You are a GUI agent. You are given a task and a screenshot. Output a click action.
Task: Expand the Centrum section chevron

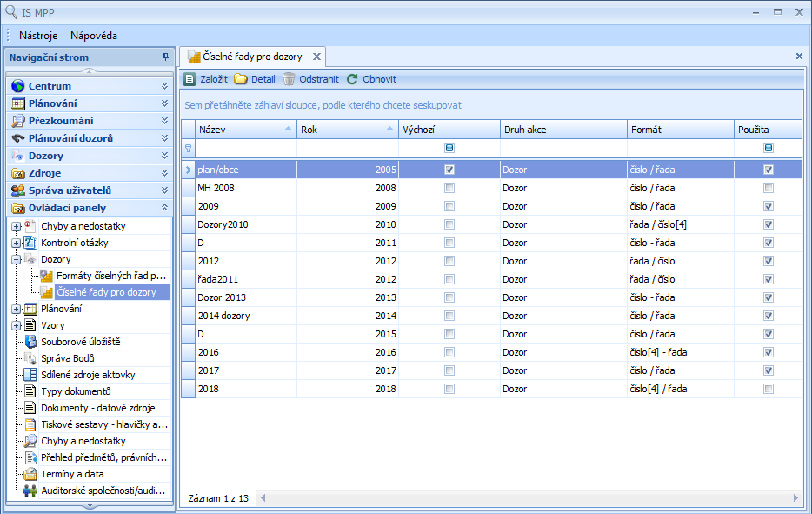coord(164,86)
